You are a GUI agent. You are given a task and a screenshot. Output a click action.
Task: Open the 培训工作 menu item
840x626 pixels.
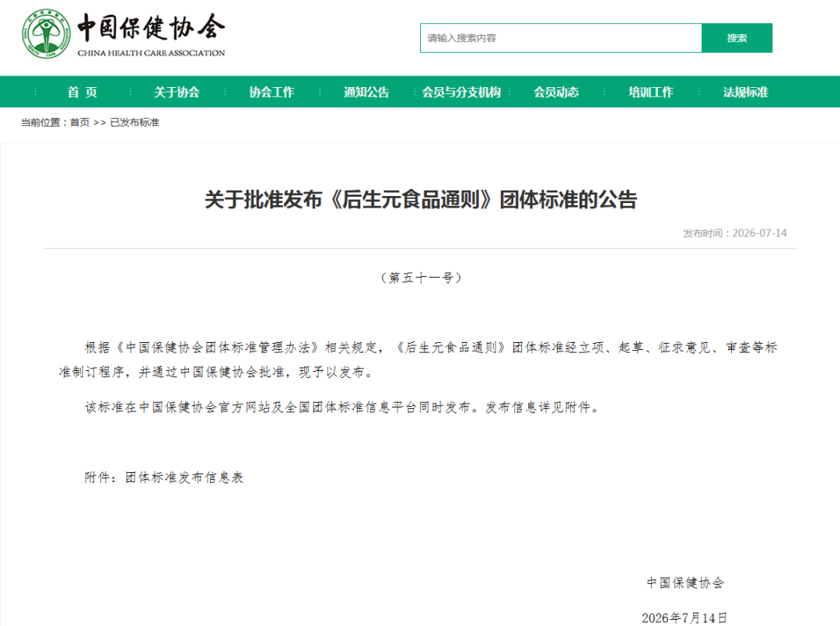tap(651, 92)
